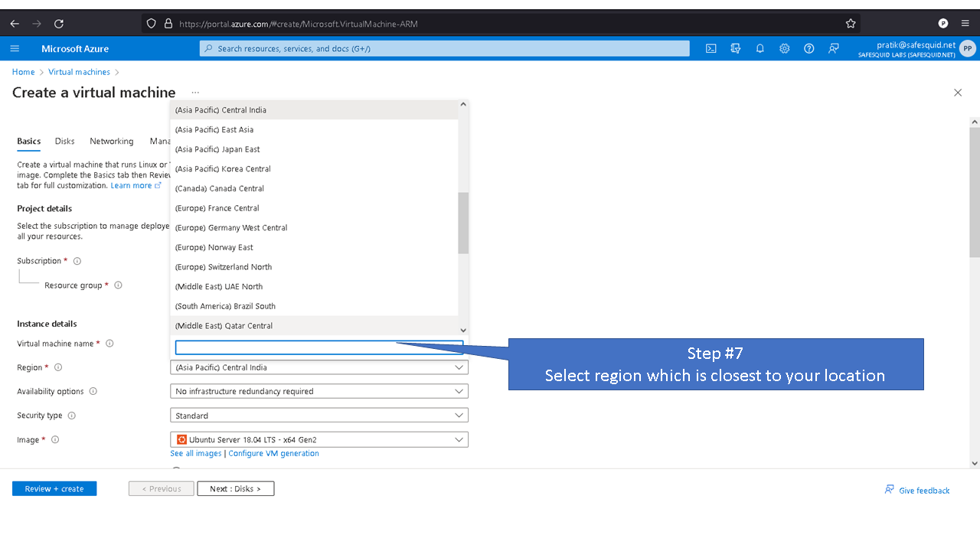The width and height of the screenshot is (980, 551).
Task: Click the browser back arrow
Action: (15, 24)
